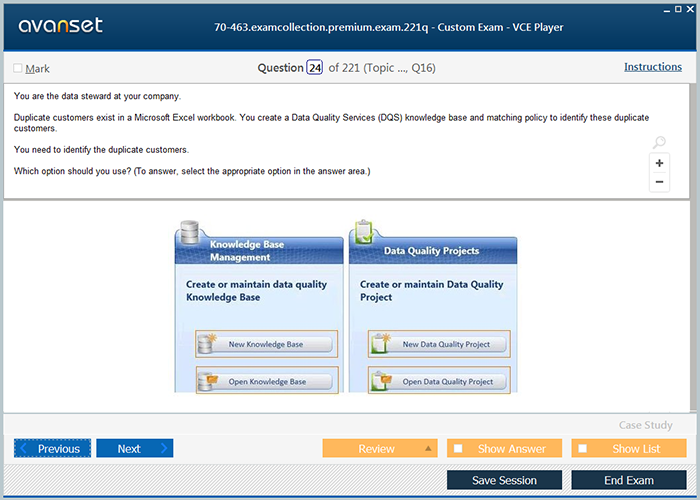
Task: Close the VCE Player window
Action: (690, 9)
